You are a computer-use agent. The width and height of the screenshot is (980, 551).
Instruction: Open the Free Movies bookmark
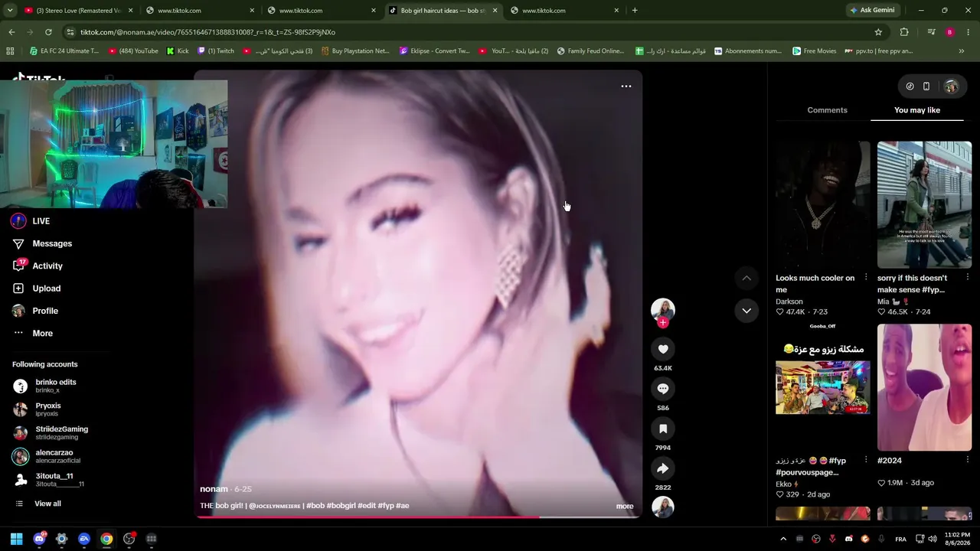[x=814, y=51]
